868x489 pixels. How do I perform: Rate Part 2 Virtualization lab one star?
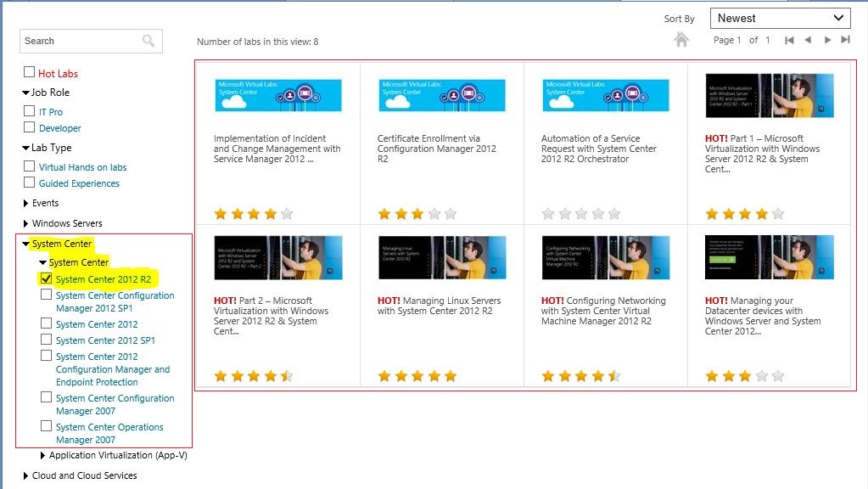tap(221, 377)
